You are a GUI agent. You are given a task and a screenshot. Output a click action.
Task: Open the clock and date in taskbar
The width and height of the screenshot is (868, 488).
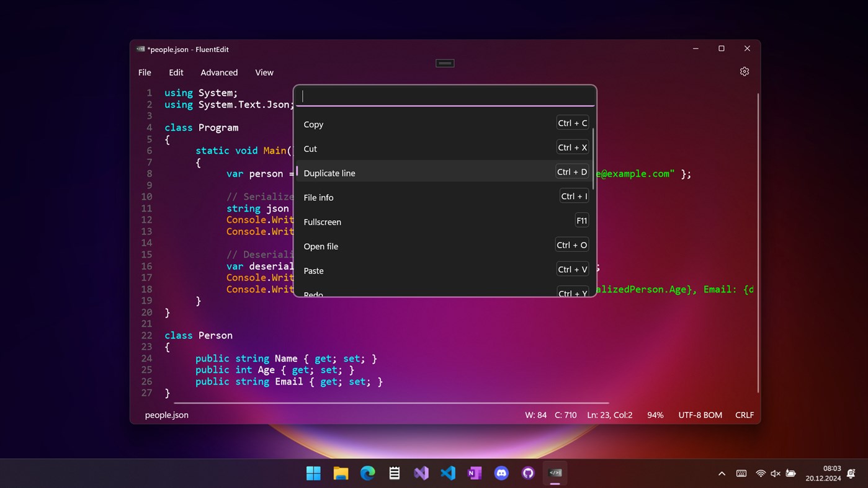point(823,473)
